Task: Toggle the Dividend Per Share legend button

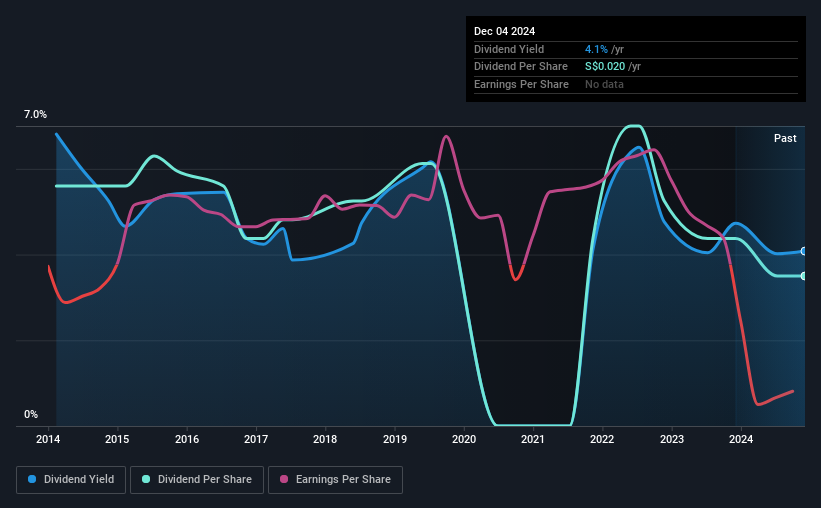Action: (197, 480)
